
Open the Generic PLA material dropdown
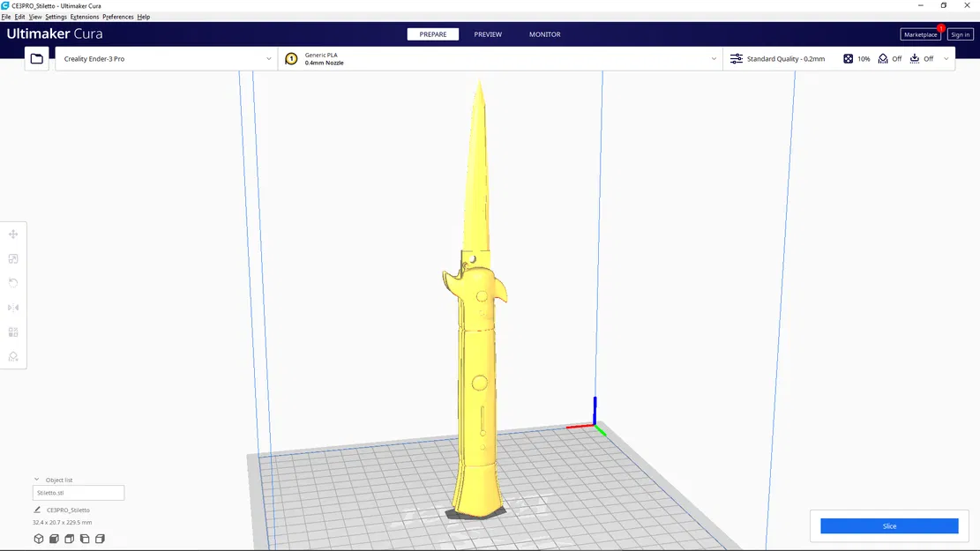coord(498,58)
